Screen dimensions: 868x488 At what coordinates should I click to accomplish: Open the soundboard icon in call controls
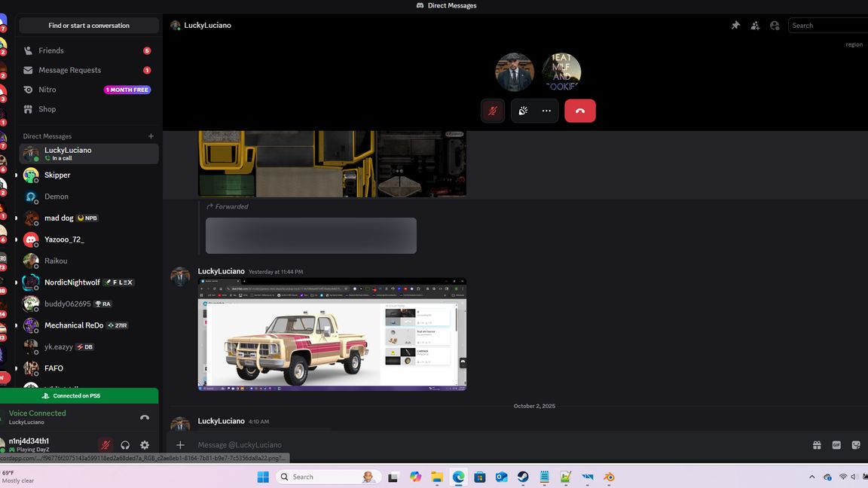(x=524, y=111)
